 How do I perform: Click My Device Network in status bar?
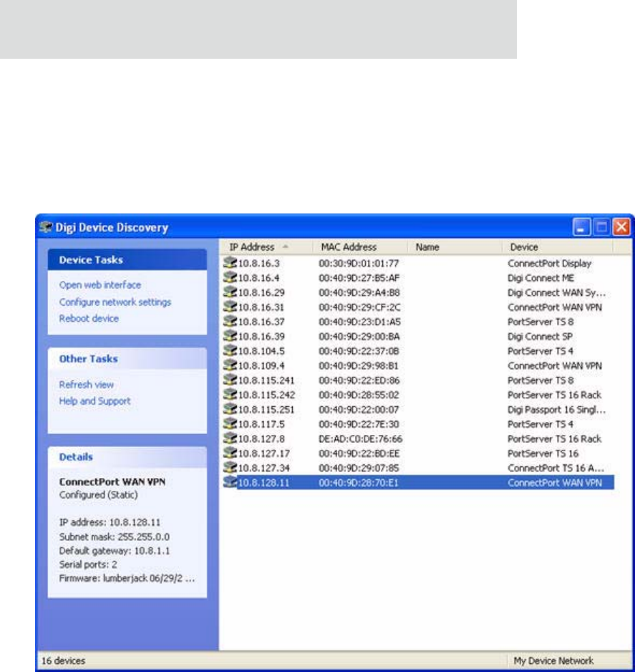(553, 661)
